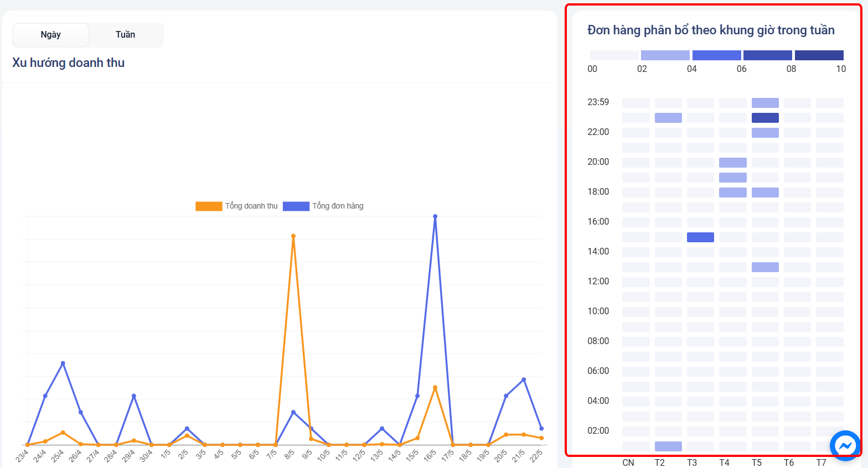The height and width of the screenshot is (468, 868).
Task: Select the blue data point at 25/4
Action: click(x=63, y=363)
